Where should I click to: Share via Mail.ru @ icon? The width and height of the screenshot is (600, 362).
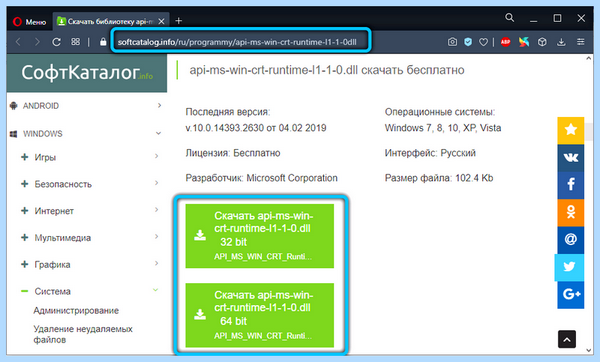571,240
